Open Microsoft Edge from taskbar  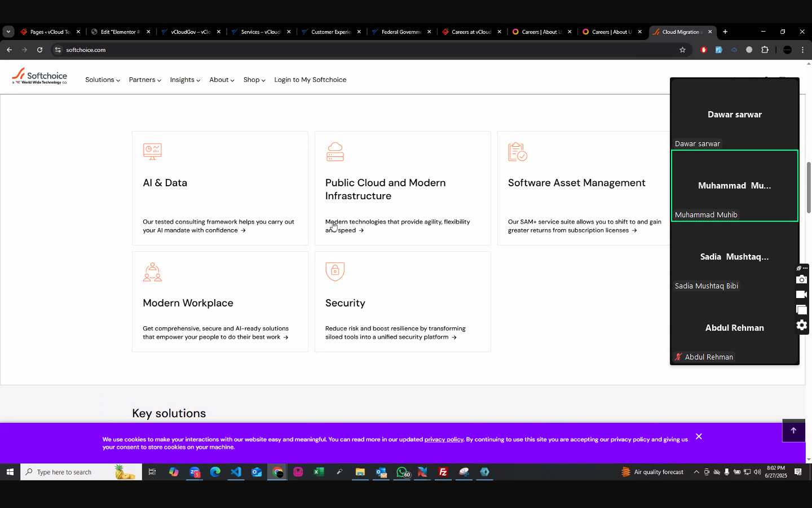pyautogui.click(x=215, y=472)
